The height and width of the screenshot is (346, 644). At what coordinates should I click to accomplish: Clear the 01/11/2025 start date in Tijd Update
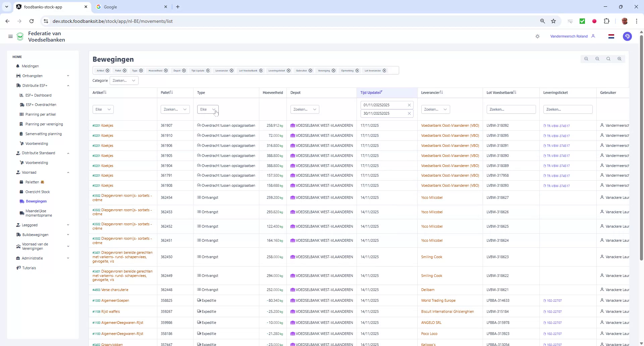click(410, 105)
